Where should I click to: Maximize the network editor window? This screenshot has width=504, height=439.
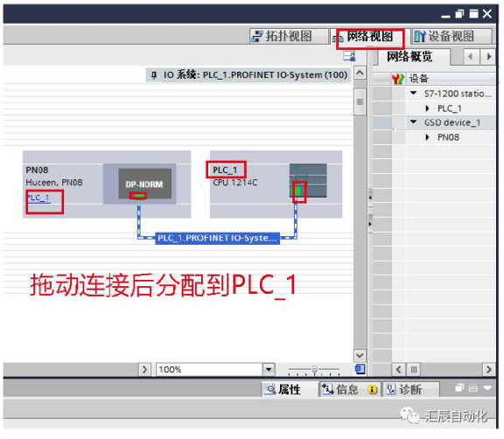click(x=473, y=14)
